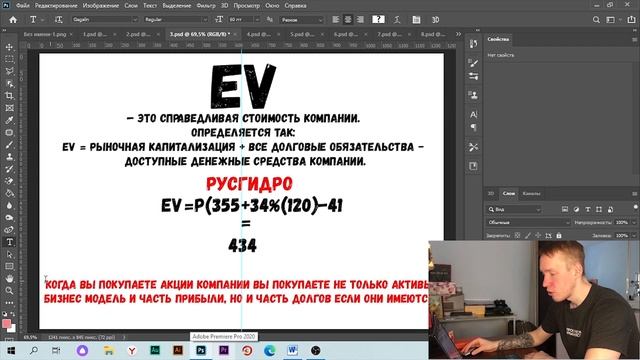The height and width of the screenshot is (360, 640).
Task: Open the font family dropdown
Action: coord(105,20)
